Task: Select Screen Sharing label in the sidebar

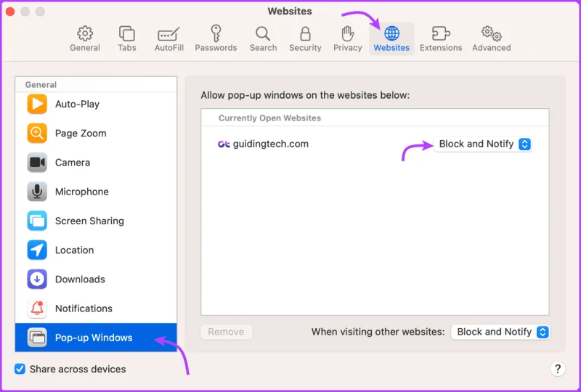Action: point(89,221)
